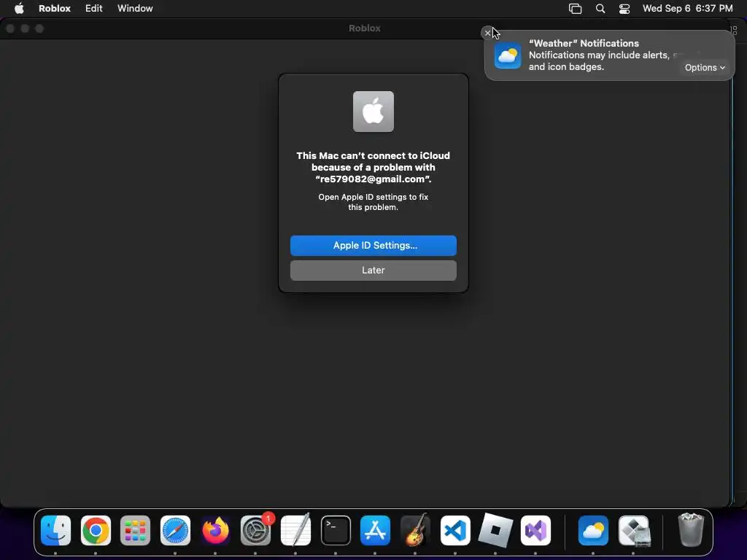Click the "Weather" Notifications banner title

pyautogui.click(x=584, y=43)
